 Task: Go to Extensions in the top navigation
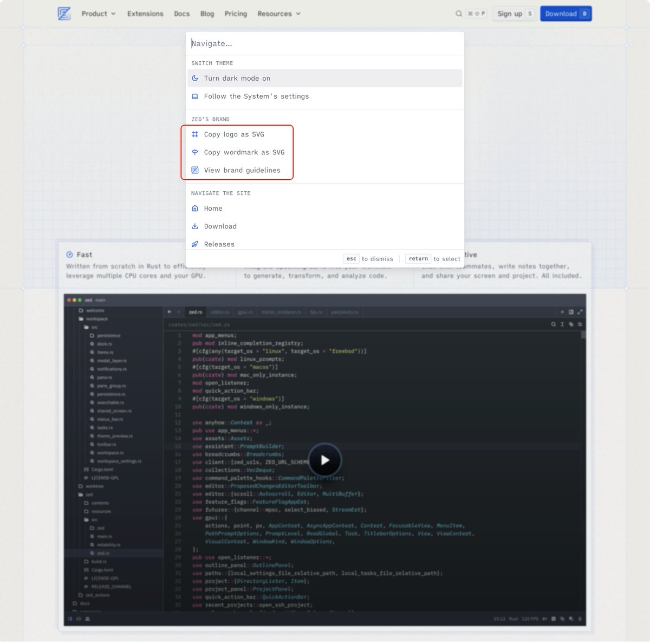pos(145,14)
